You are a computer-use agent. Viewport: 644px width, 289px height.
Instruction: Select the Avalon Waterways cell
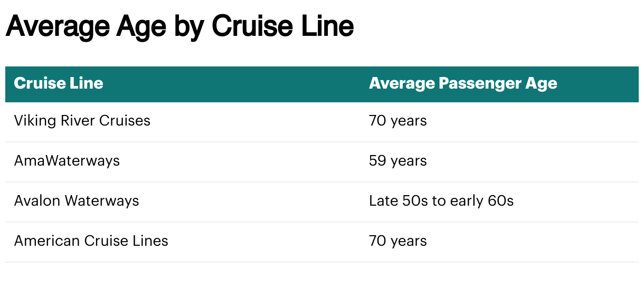(77, 201)
